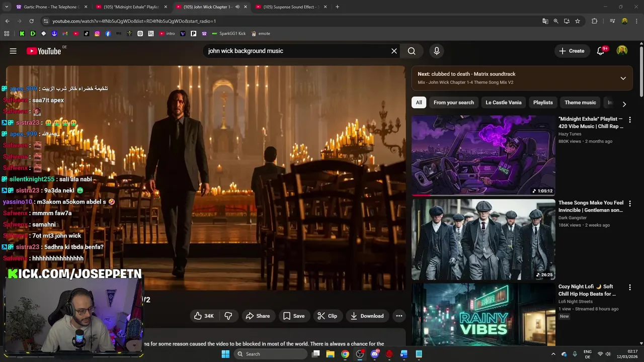The width and height of the screenshot is (644, 362).
Task: Click the taskbar Search box
Action: tap(271, 354)
